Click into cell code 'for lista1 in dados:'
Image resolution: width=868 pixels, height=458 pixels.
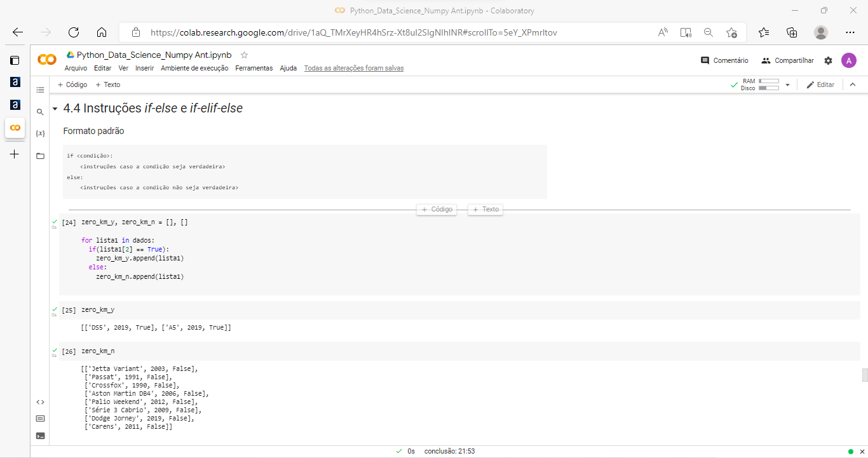click(118, 241)
